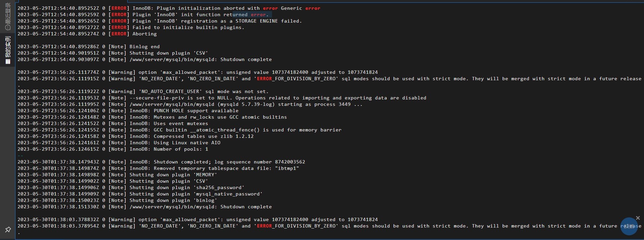The height and width of the screenshot is (240, 644).
Task: Click the 'PUNCH HOLE support available' line
Action: (128, 111)
